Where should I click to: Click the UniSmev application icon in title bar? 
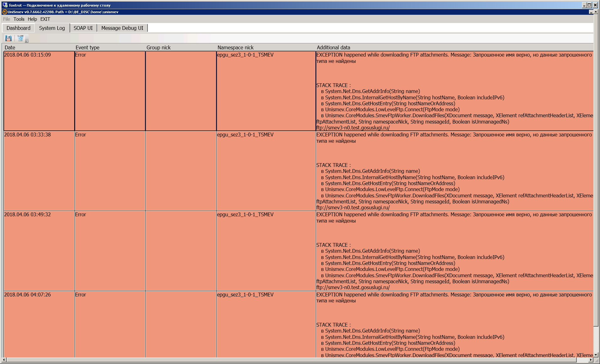[4, 12]
